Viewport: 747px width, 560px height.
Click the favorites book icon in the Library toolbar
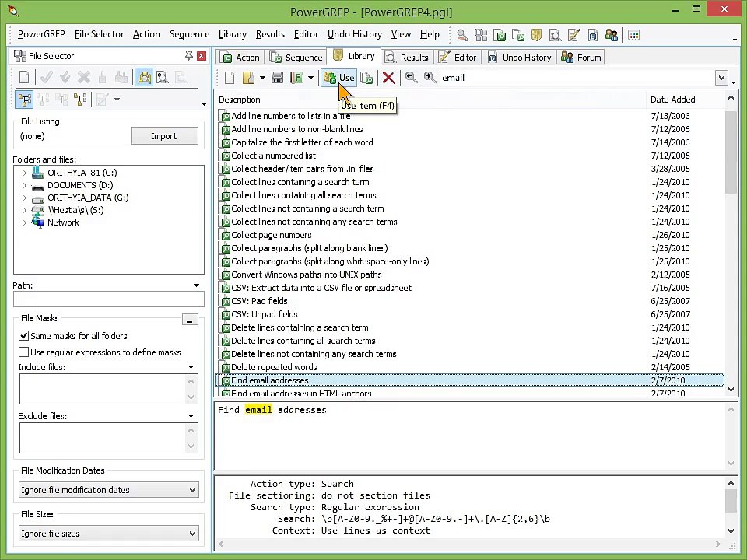[296, 78]
